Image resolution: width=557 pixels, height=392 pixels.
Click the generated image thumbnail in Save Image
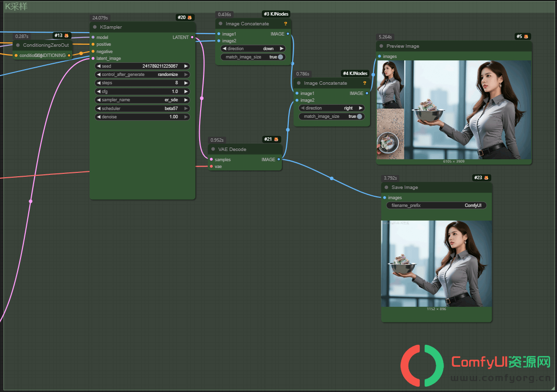437,264
